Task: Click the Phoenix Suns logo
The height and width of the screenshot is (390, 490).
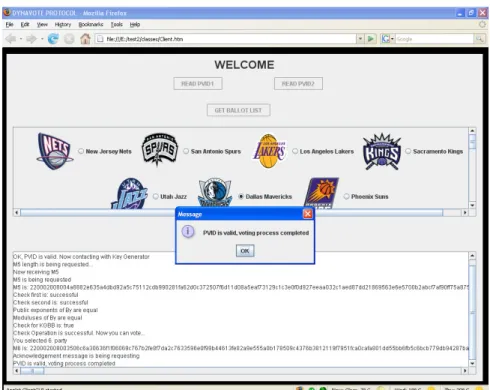Action: tap(321, 193)
